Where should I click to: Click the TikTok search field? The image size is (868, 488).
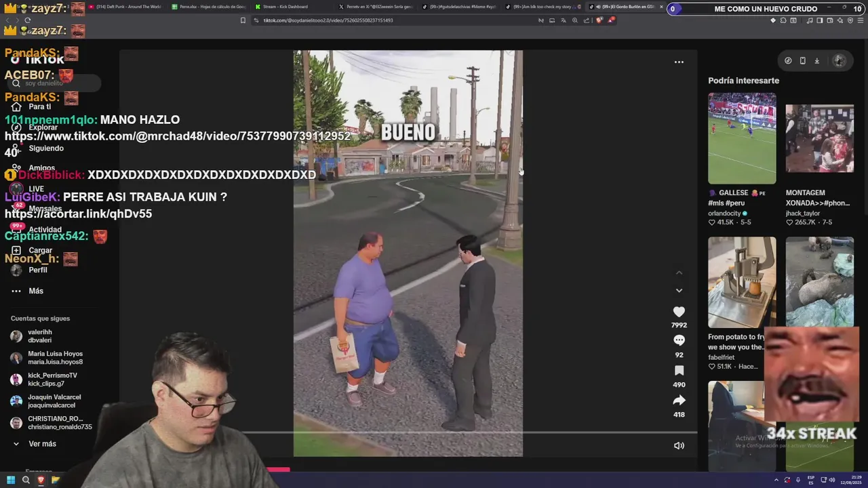pyautogui.click(x=53, y=83)
